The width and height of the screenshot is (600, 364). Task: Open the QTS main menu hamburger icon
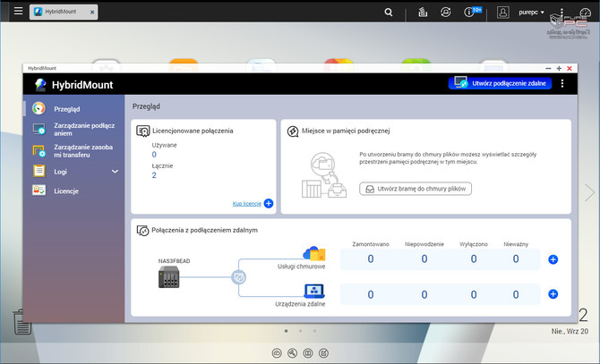coord(18,11)
